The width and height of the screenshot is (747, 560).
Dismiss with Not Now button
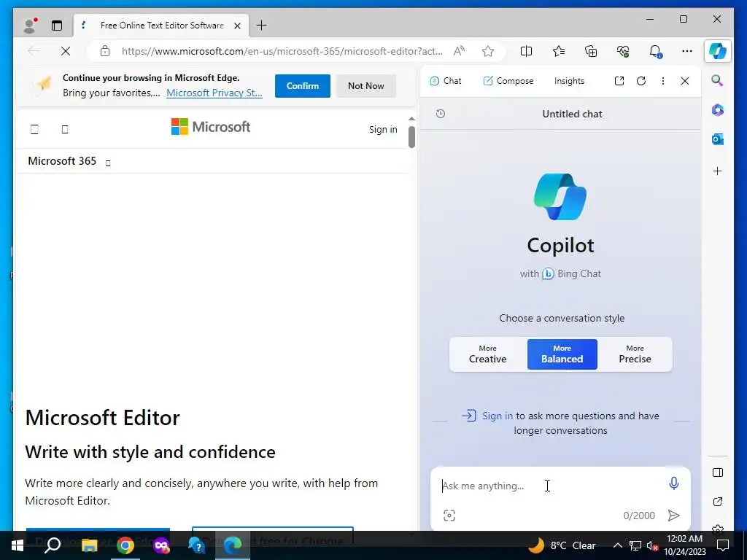tap(366, 86)
